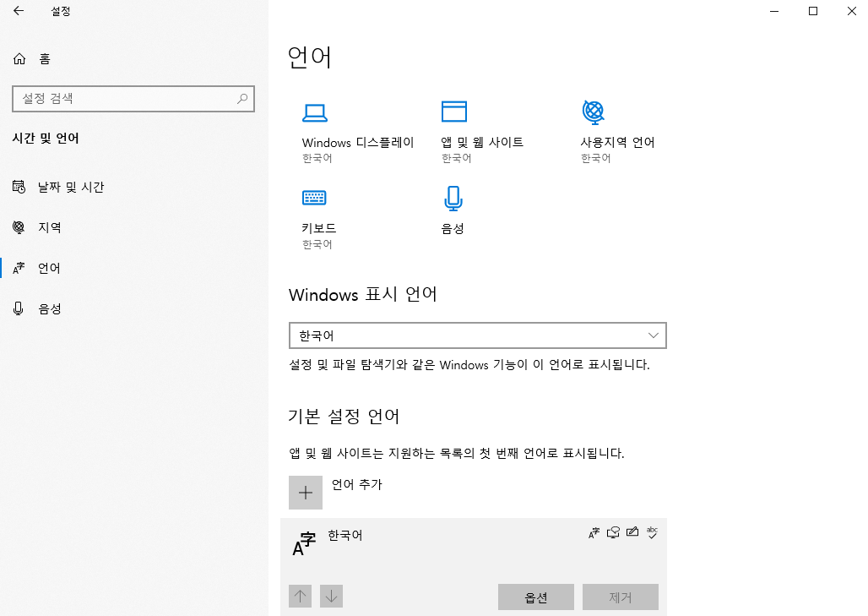Move 한국어 down with arrow button

click(332, 596)
